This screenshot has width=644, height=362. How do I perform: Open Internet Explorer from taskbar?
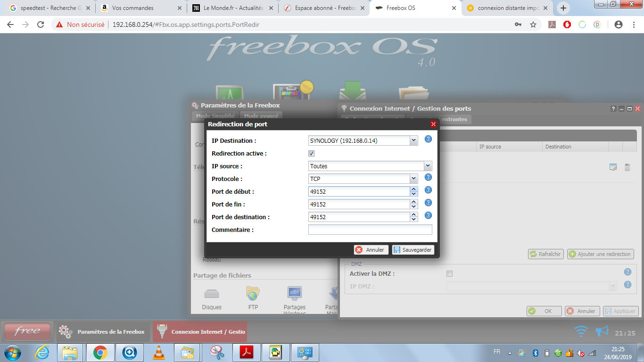point(41,352)
